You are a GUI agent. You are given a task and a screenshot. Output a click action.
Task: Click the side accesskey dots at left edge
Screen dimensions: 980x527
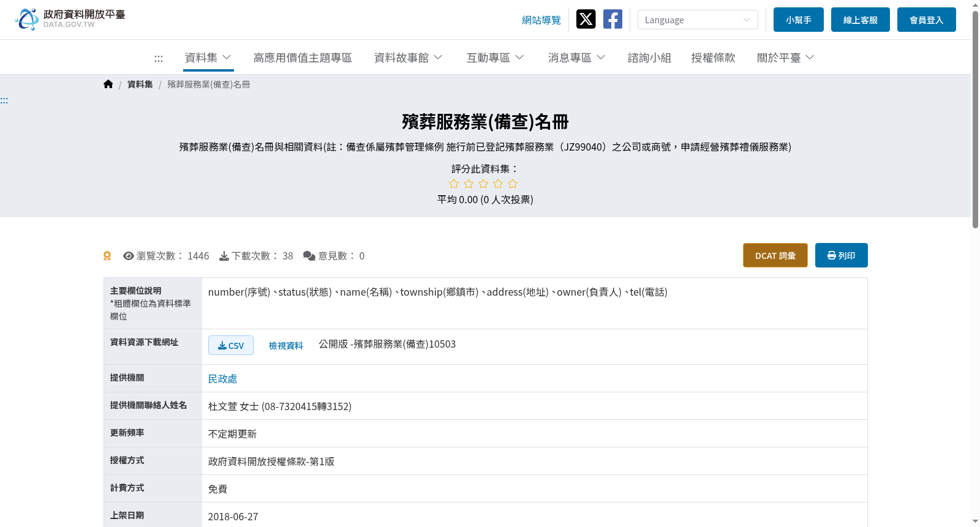pos(4,100)
